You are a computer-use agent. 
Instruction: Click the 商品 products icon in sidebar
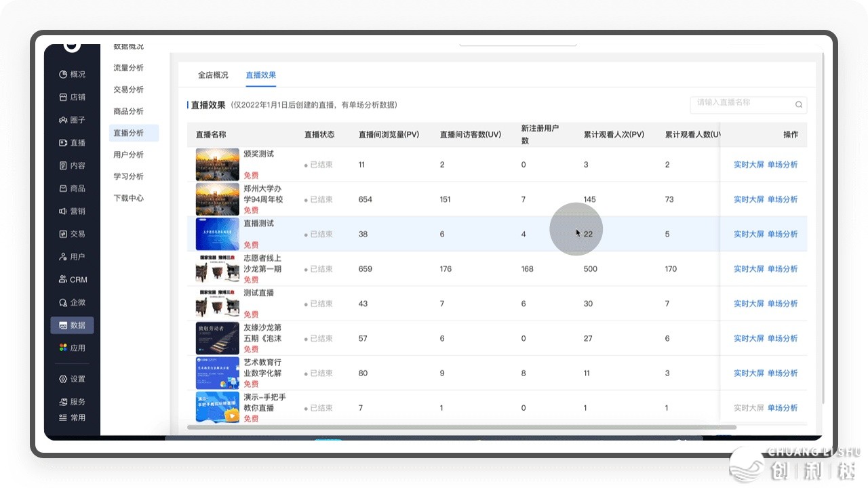click(x=63, y=188)
